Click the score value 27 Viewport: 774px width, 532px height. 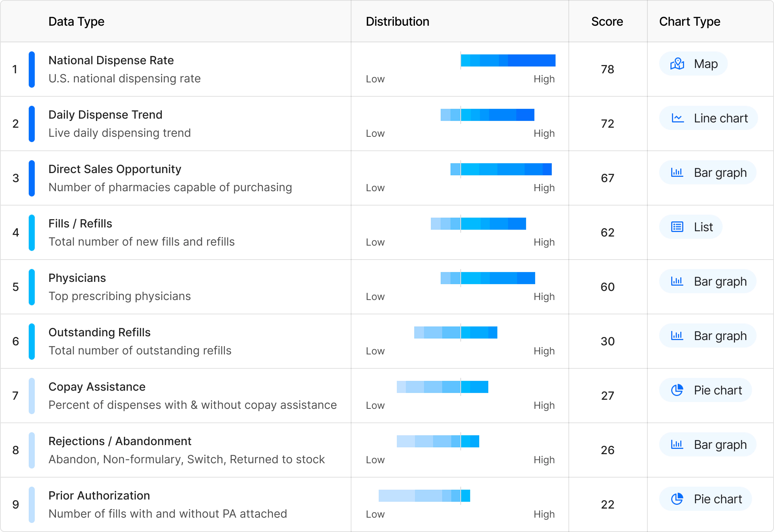point(607,396)
